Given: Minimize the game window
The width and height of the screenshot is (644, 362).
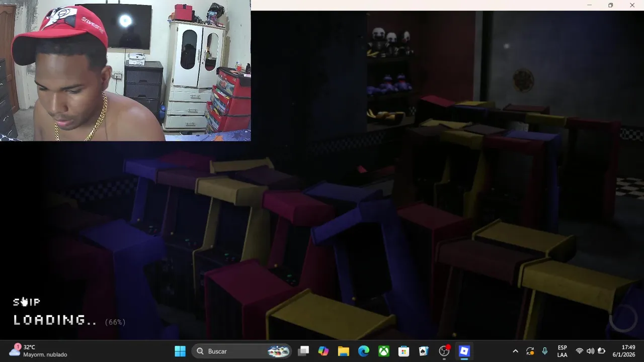Looking at the screenshot, I should coord(589,5).
